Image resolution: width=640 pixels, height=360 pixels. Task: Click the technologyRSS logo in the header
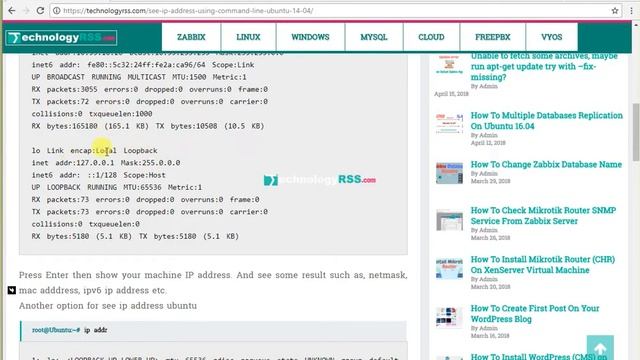(61, 38)
